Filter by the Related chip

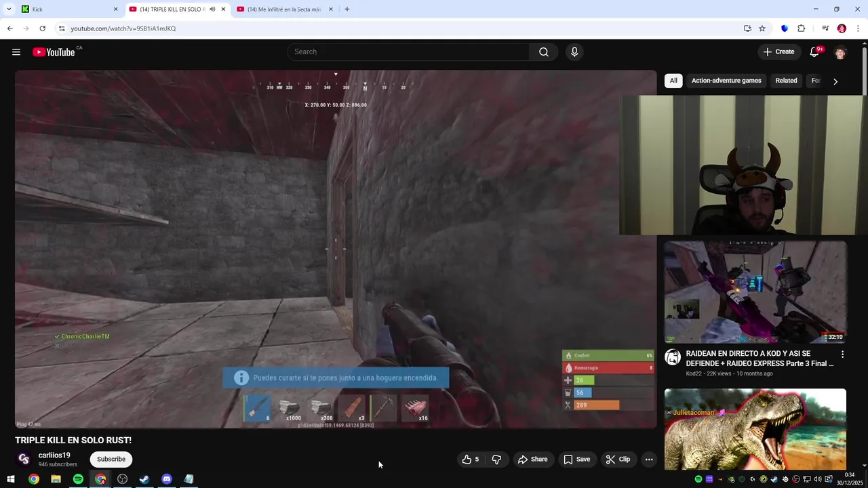786,81
